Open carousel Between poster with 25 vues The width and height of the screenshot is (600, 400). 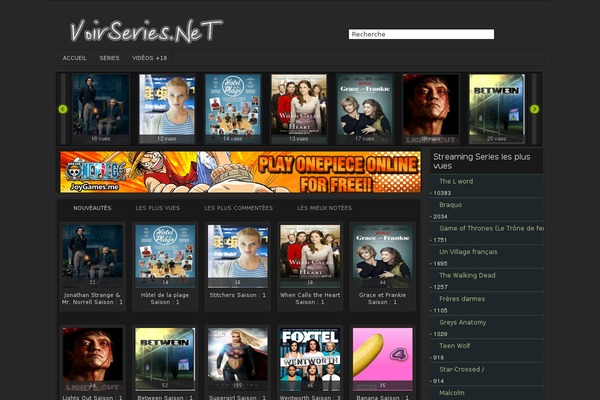click(497, 109)
